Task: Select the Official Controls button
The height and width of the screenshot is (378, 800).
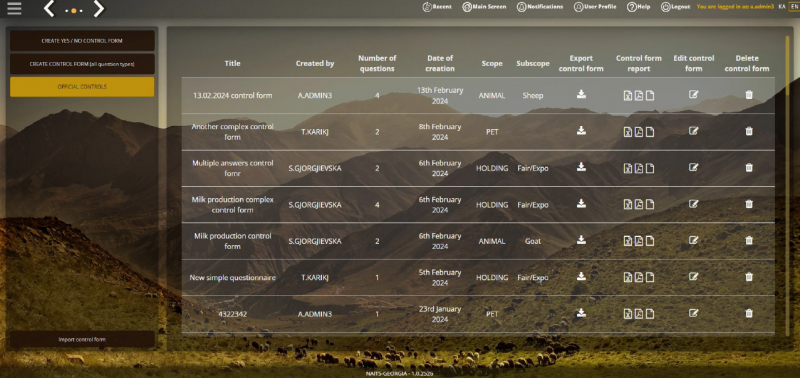Action: (x=82, y=87)
